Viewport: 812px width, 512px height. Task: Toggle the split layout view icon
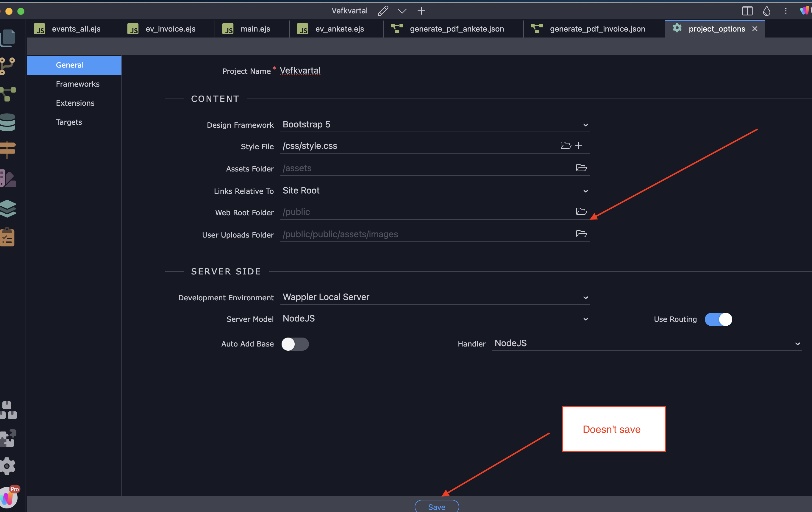point(747,11)
